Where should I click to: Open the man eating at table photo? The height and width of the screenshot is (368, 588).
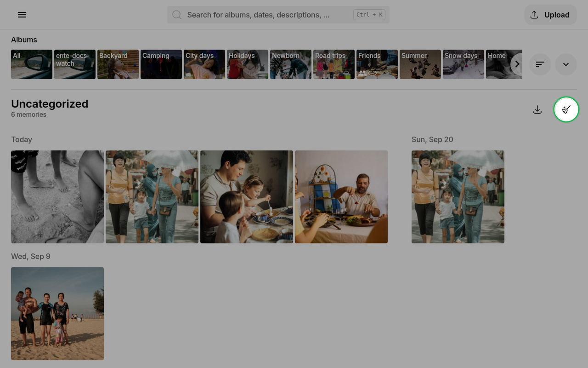(341, 197)
